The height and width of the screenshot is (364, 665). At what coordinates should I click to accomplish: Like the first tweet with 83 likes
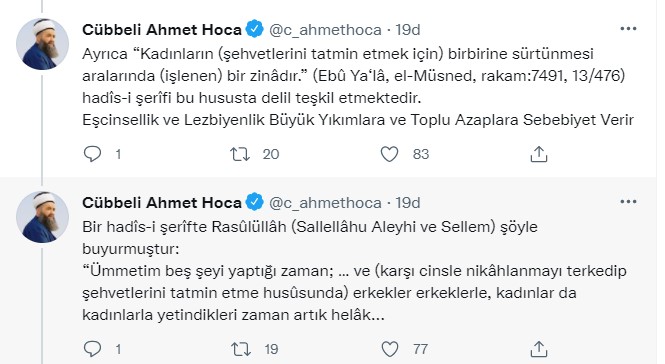coord(389,154)
